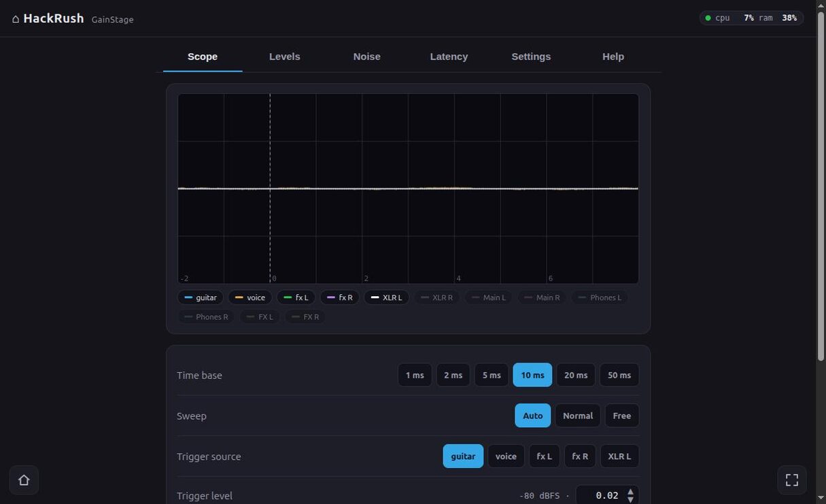Click the home icon beside HackRush title
Screen dimensions: 826x504
point(16,19)
